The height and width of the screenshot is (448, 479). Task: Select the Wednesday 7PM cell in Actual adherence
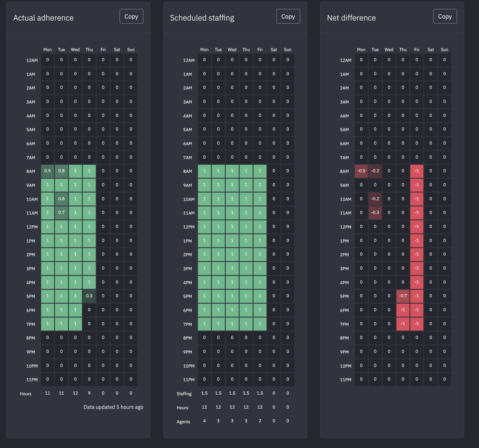75,324
